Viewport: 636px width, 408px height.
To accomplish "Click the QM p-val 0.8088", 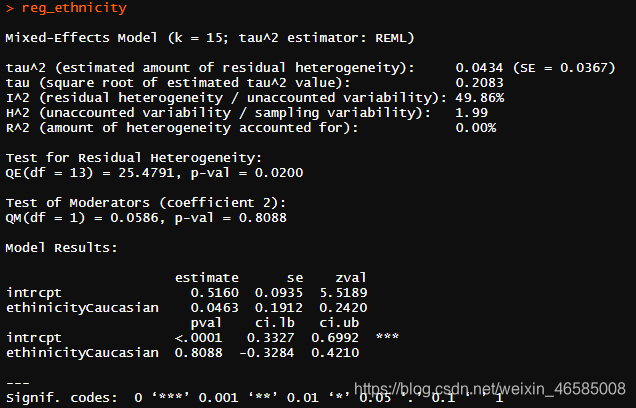I will click(262, 218).
